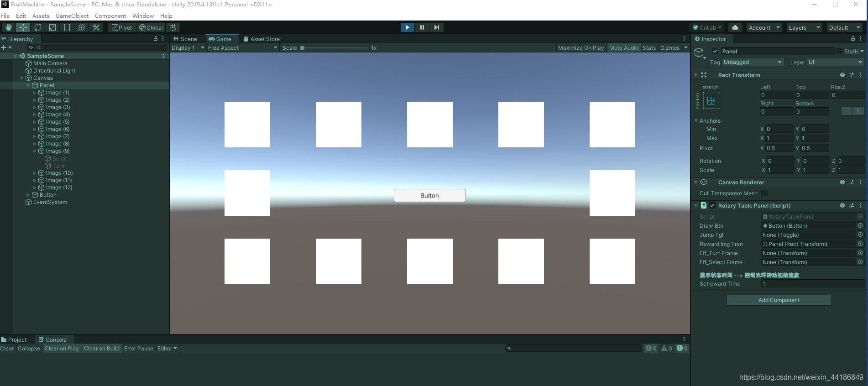Viewport: 868px width, 386px height.
Task: Open the Account dropdown
Action: point(764,27)
